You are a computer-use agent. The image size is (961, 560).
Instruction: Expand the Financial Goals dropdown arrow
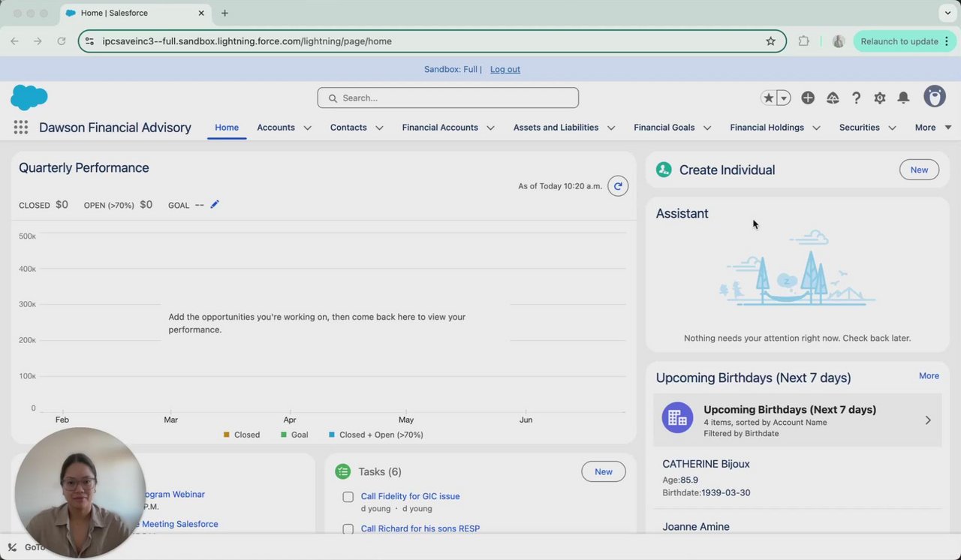click(x=707, y=128)
